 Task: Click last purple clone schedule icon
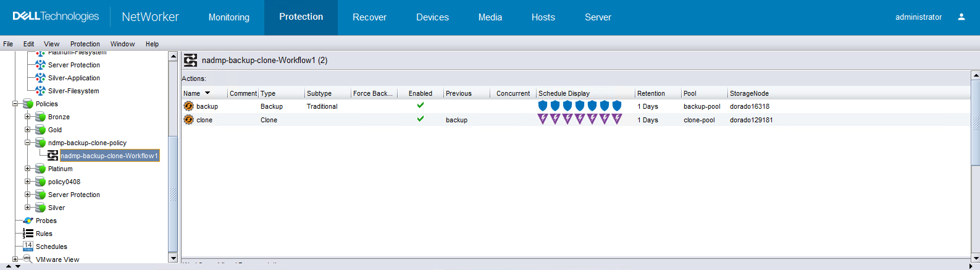617,119
